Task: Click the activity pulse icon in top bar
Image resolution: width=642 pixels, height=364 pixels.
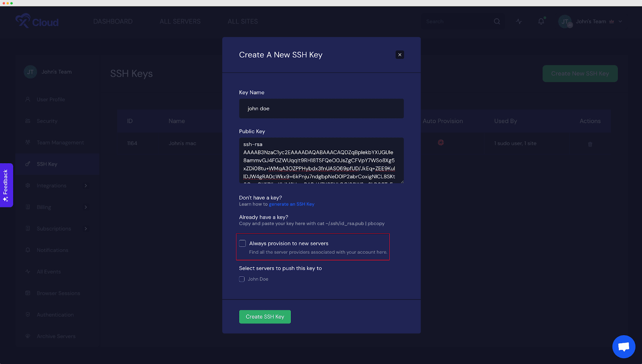Action: [x=518, y=22]
